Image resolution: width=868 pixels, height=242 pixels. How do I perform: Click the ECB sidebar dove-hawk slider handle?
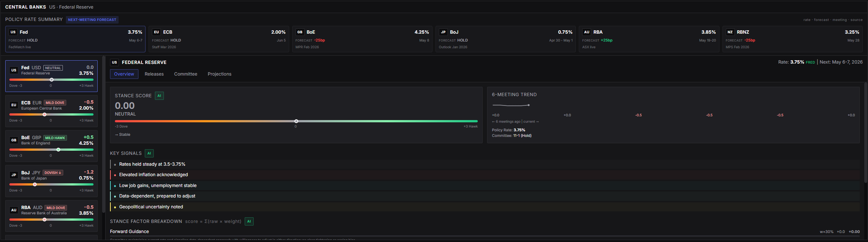pos(45,114)
